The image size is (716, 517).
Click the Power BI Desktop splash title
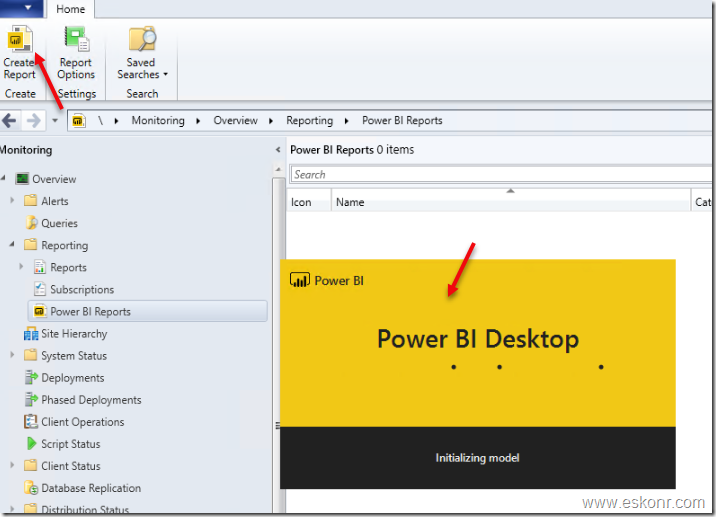point(478,339)
